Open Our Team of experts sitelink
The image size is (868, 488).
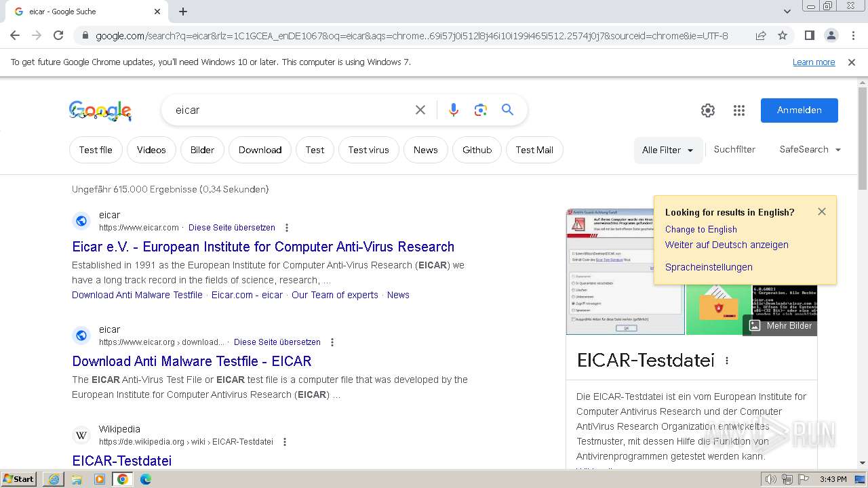coord(335,295)
